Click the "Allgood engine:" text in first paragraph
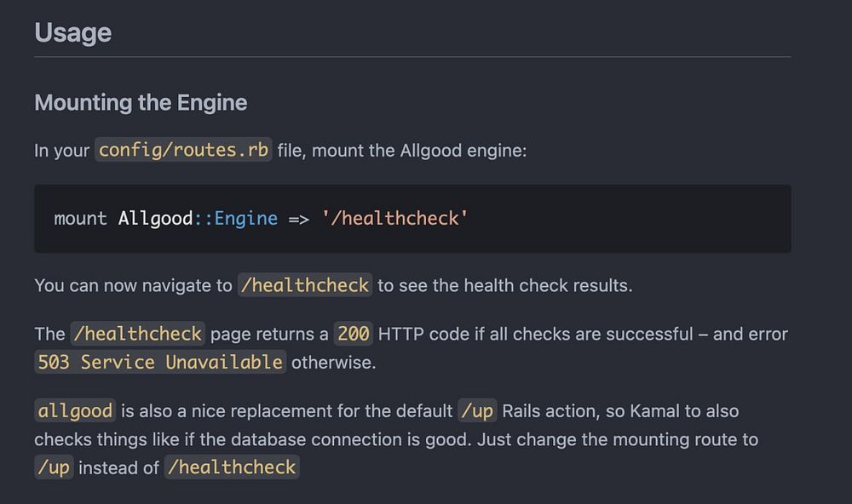 [x=463, y=151]
